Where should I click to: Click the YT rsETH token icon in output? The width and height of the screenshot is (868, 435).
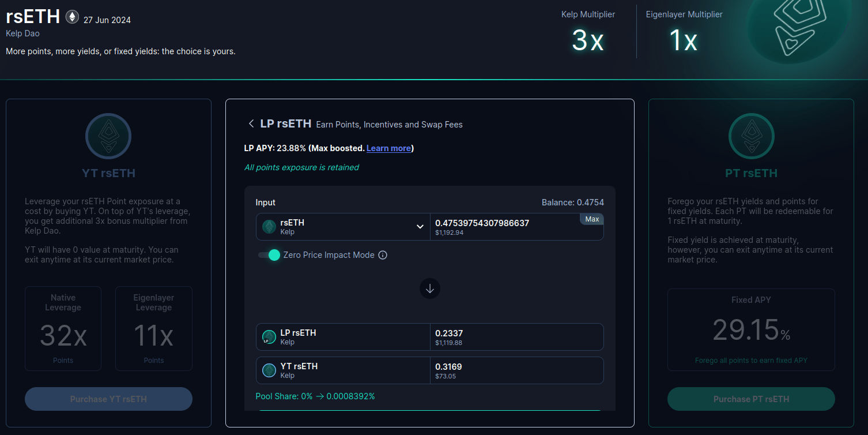269,370
